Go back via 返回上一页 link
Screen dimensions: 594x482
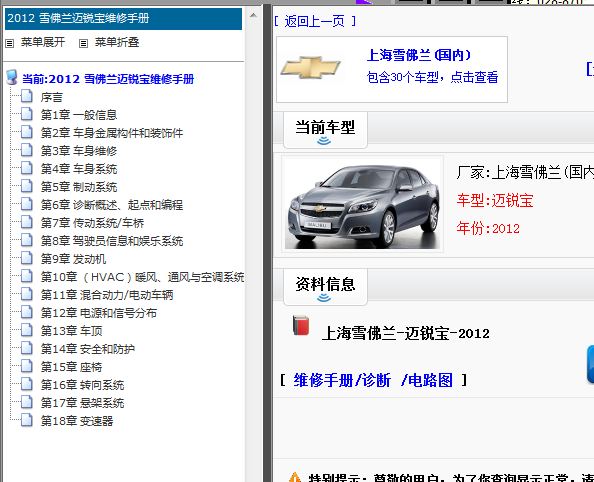(x=314, y=21)
